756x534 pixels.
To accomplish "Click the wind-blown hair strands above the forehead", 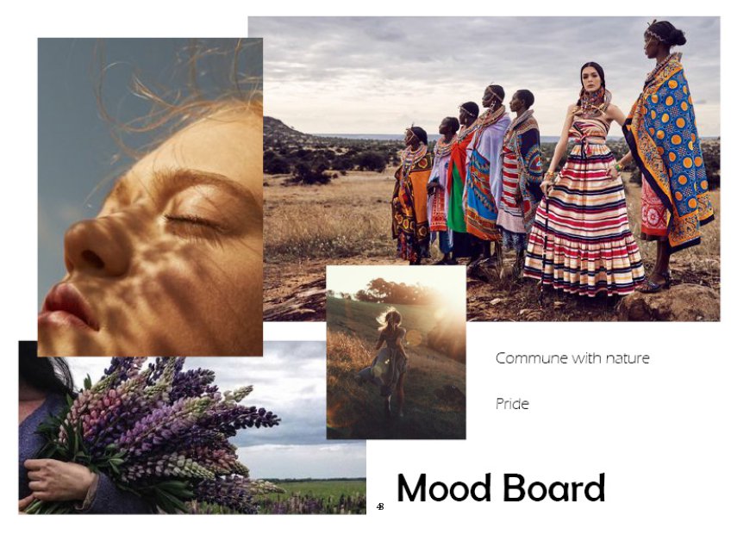I will tap(178, 82).
